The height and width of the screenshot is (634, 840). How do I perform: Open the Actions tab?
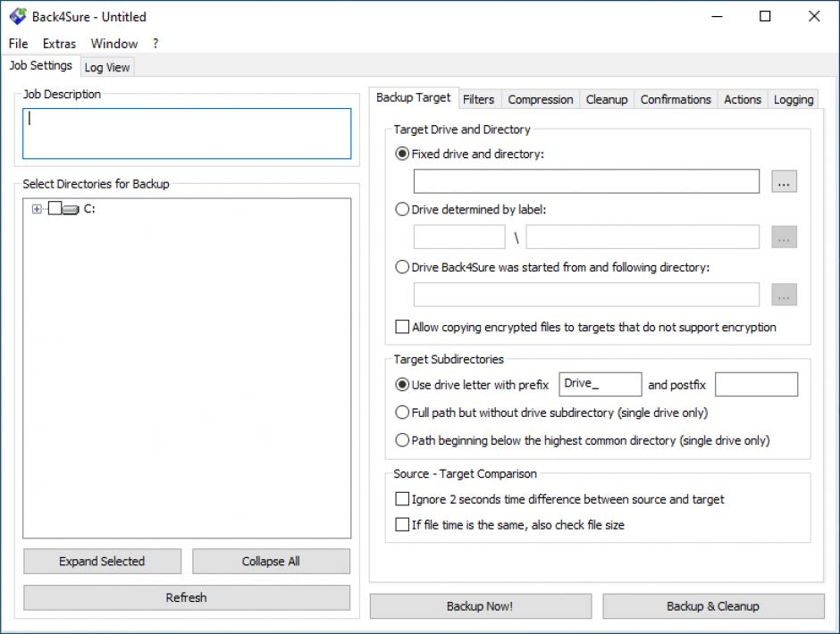pos(743,100)
